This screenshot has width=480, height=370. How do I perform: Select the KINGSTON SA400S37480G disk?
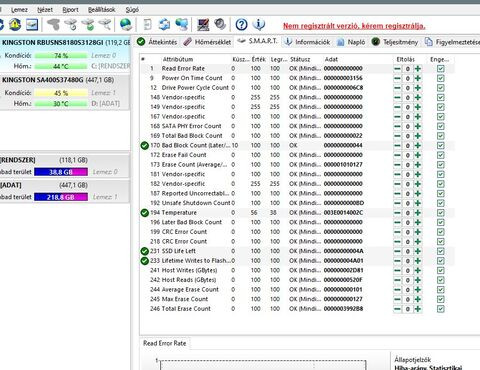click(x=65, y=92)
